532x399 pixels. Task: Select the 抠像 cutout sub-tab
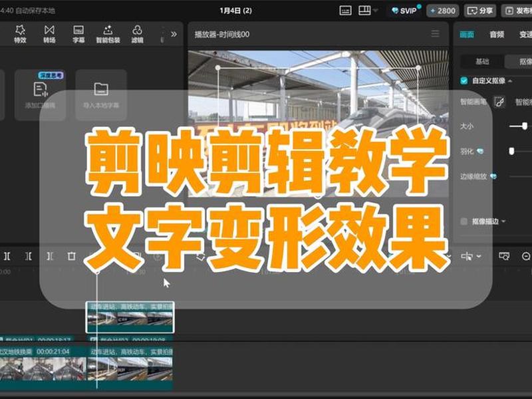[x=519, y=61]
